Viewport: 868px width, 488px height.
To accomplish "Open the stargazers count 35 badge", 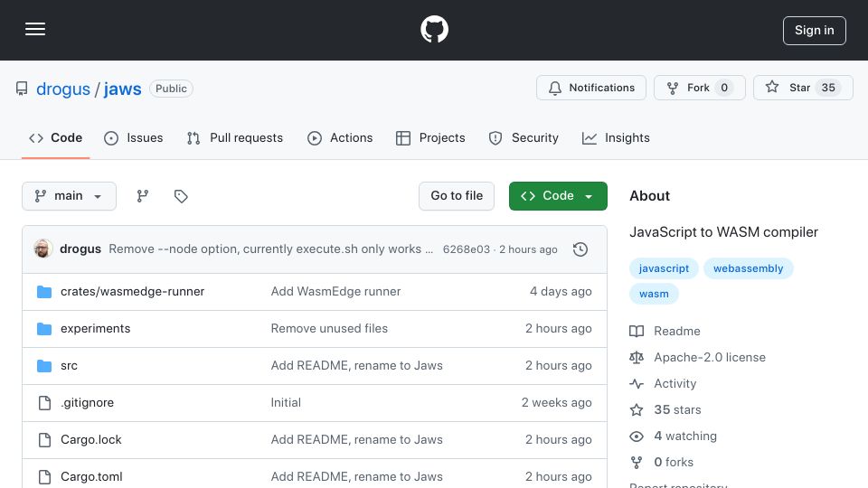I will pos(828,88).
